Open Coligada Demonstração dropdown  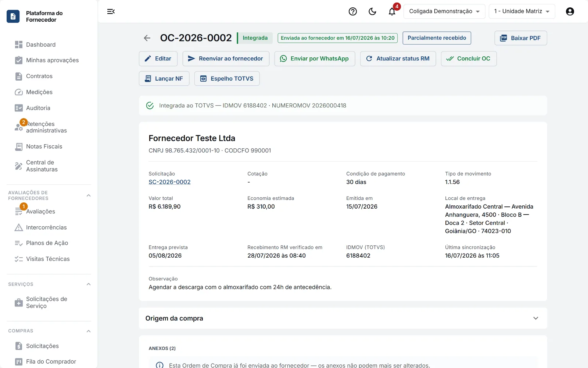444,11
